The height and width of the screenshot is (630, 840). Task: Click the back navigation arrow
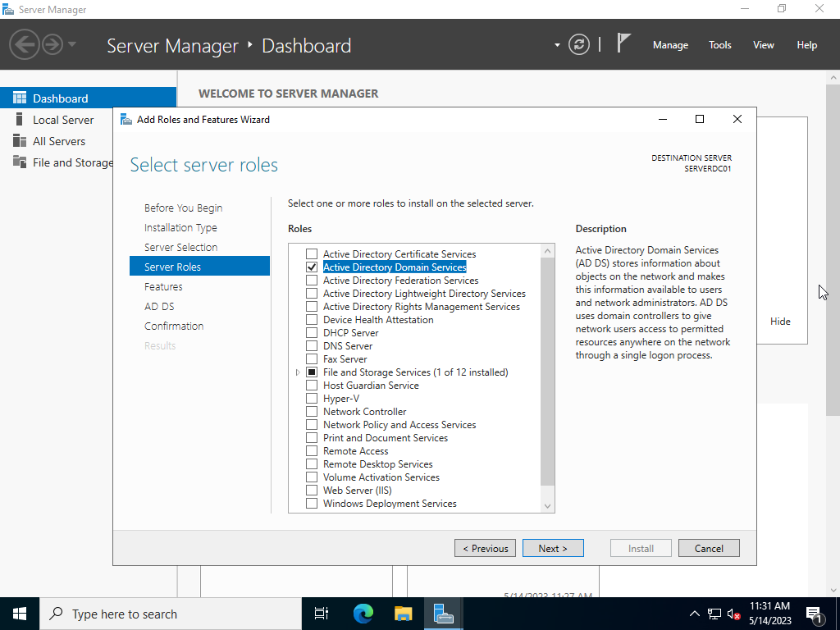(x=25, y=44)
